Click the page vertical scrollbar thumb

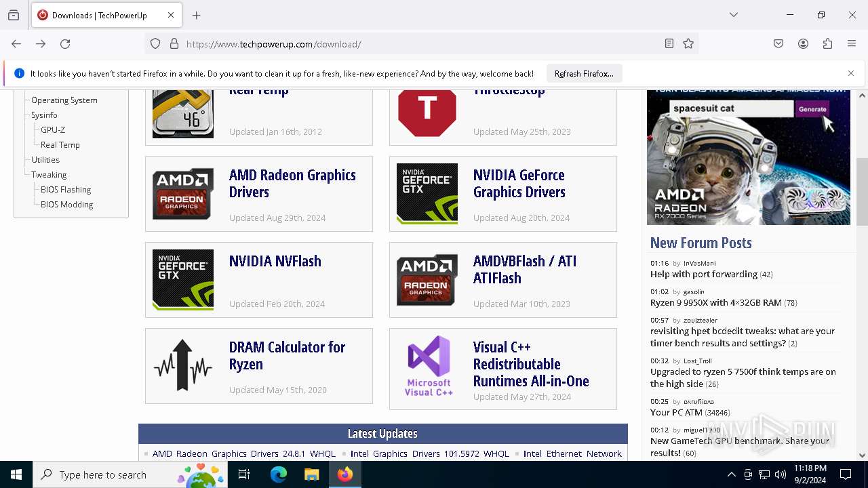click(862, 191)
